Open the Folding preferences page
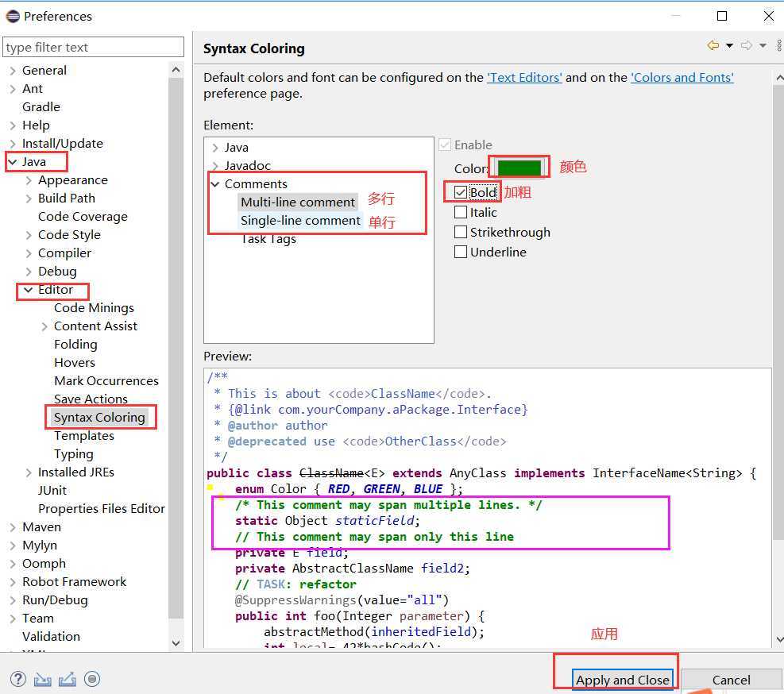 click(x=75, y=345)
